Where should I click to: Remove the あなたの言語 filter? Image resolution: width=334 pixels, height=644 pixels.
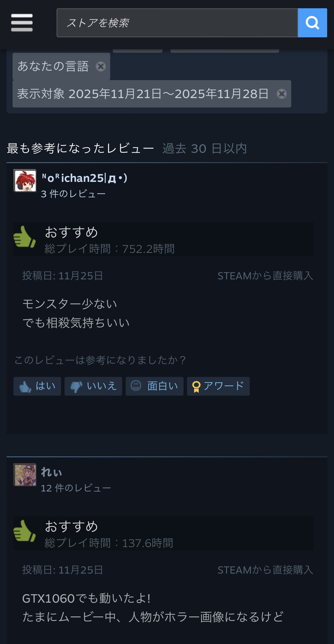[x=100, y=66]
